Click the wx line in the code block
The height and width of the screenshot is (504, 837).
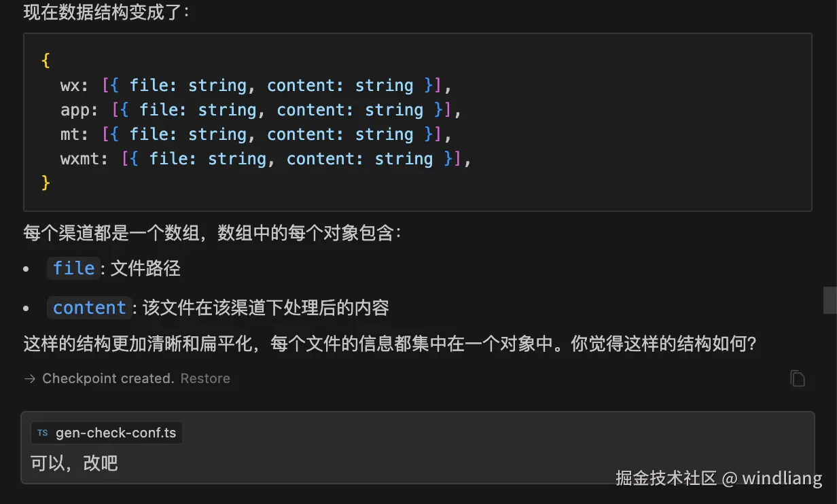[x=256, y=86]
